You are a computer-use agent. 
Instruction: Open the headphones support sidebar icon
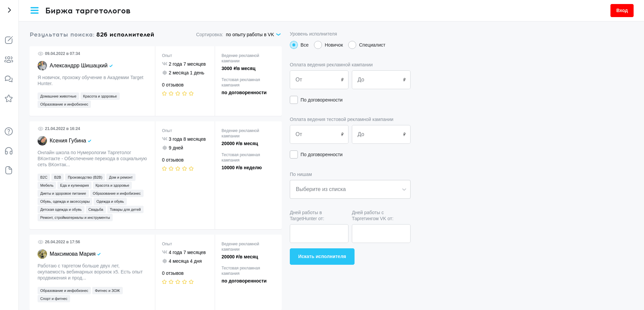coord(9,151)
